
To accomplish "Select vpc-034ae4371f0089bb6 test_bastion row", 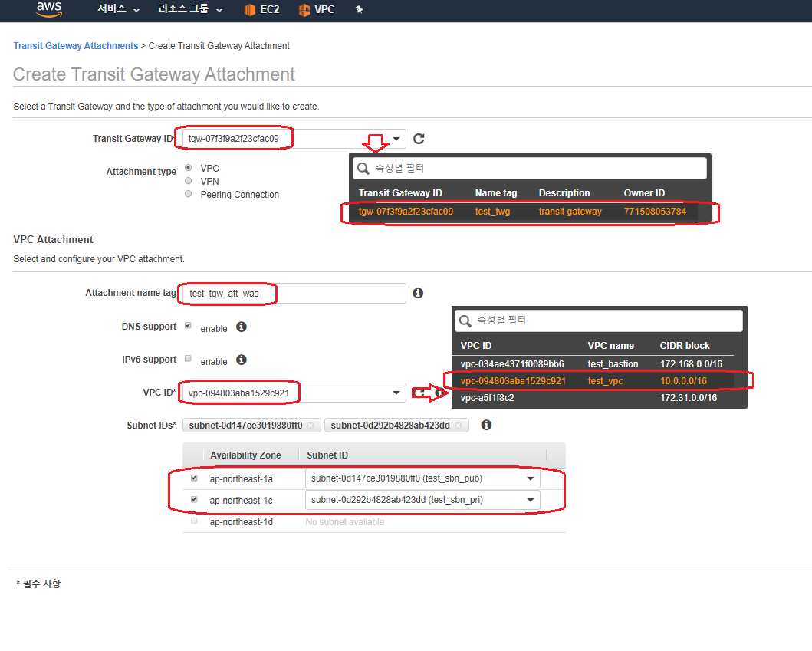I will pyautogui.click(x=593, y=364).
